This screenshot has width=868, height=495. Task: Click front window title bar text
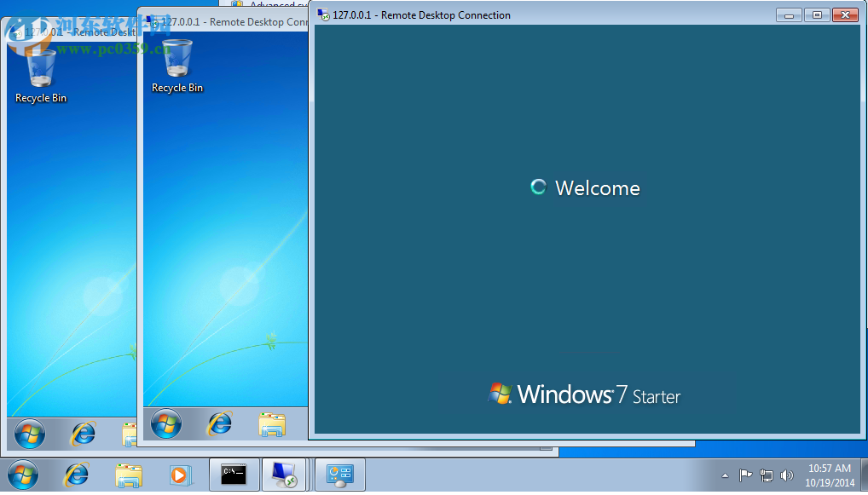coord(422,15)
